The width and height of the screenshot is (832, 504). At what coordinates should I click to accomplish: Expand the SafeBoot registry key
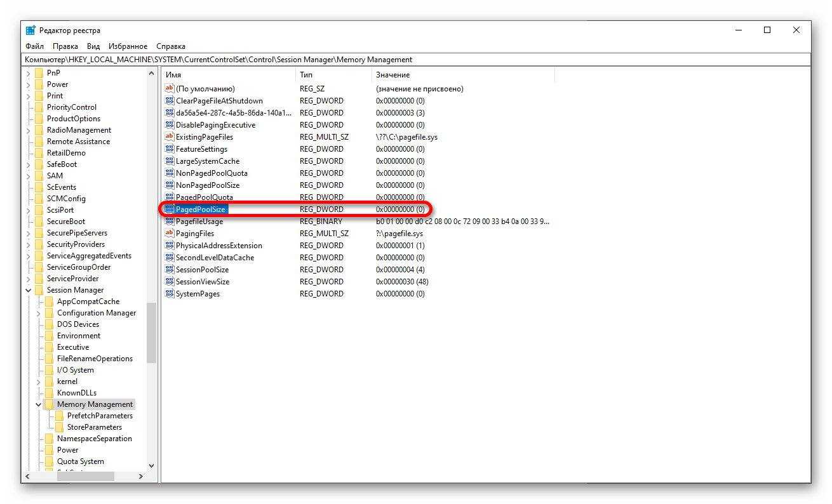pos(29,164)
